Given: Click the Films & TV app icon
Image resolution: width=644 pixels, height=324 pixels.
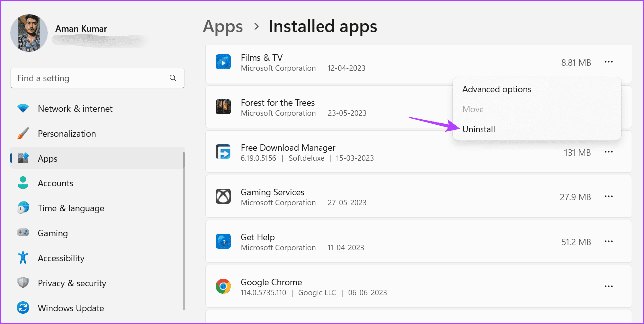Looking at the screenshot, I should (x=223, y=62).
